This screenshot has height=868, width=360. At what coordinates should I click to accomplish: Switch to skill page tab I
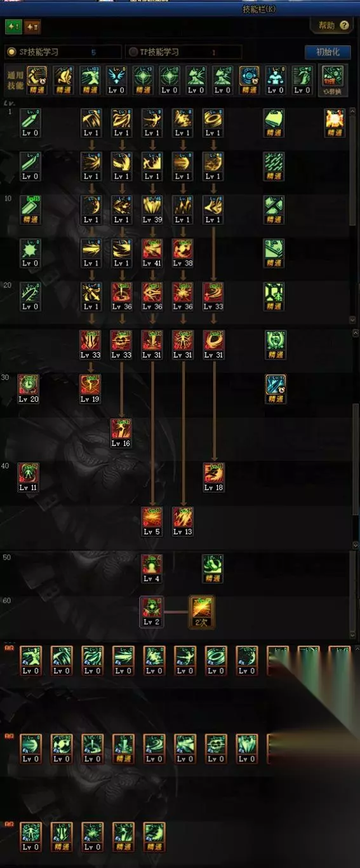click(13, 26)
